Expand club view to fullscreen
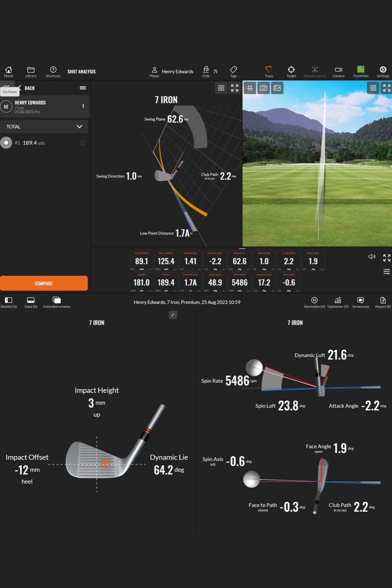Viewport: 392px width, 588px height. [234, 88]
